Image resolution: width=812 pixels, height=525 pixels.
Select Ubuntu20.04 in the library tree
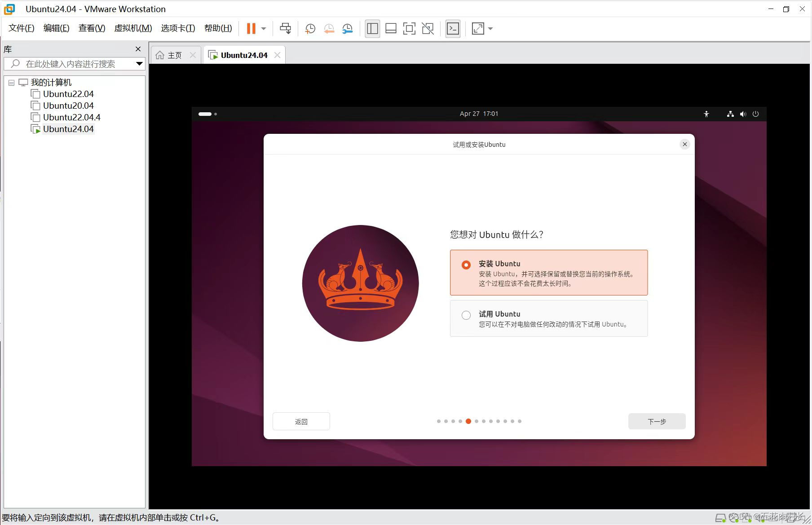point(68,106)
